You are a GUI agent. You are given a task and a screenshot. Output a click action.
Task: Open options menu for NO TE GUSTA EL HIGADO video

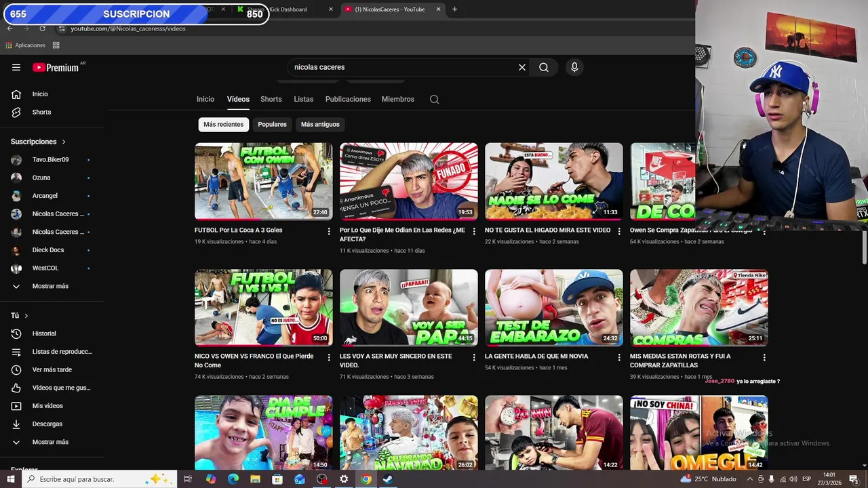pos(619,231)
